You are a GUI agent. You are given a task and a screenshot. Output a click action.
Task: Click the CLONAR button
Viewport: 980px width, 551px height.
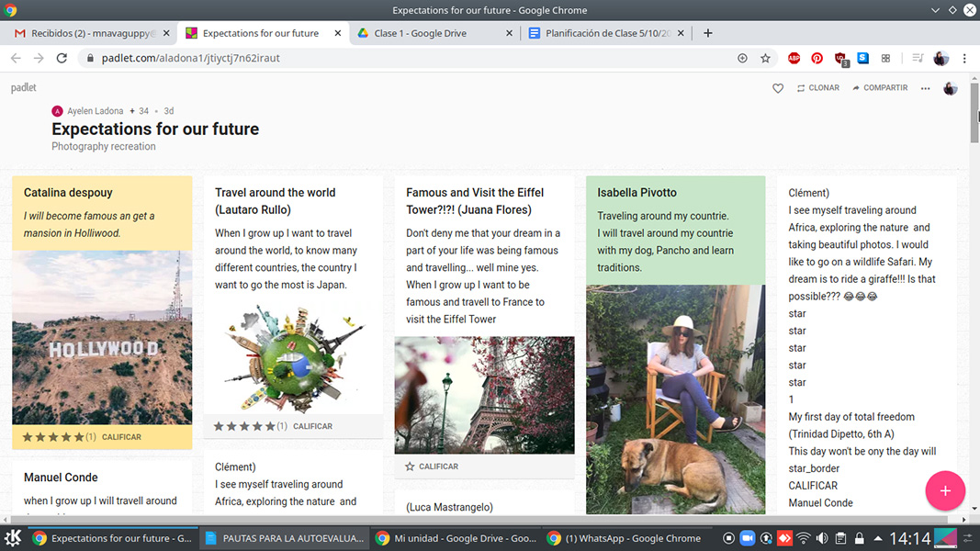(x=817, y=88)
